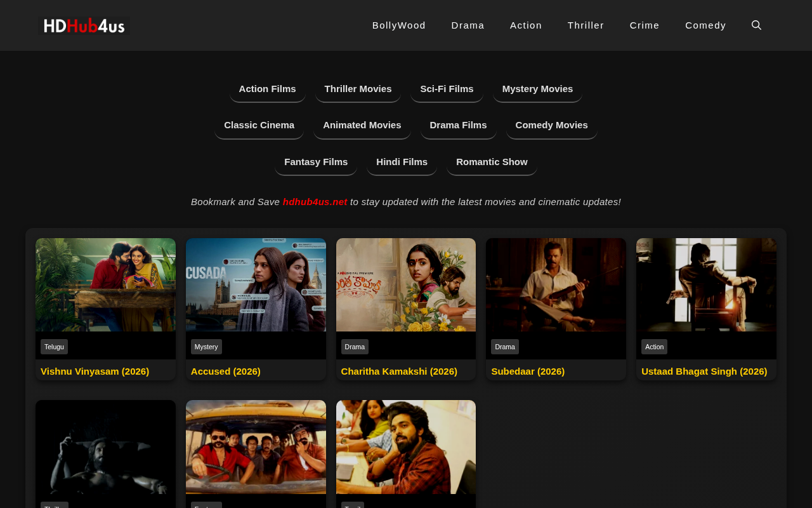Click the Action tag under Ustaad Bhagat Singh

click(x=654, y=347)
